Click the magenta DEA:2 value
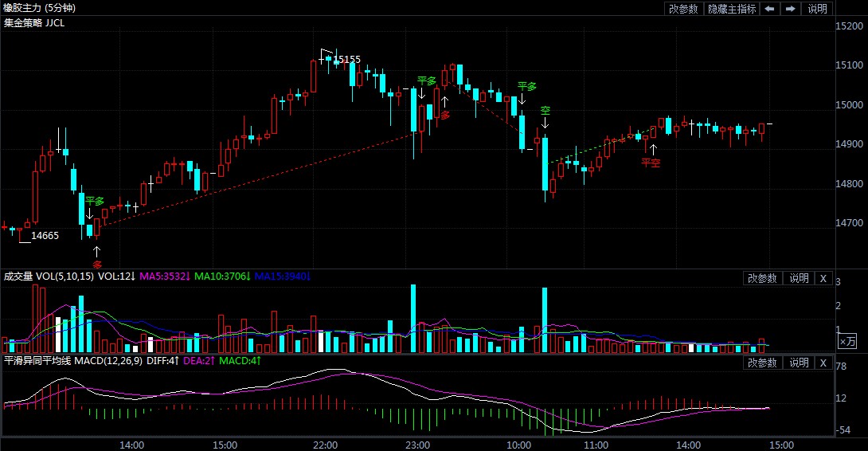The image size is (868, 451). [x=199, y=361]
